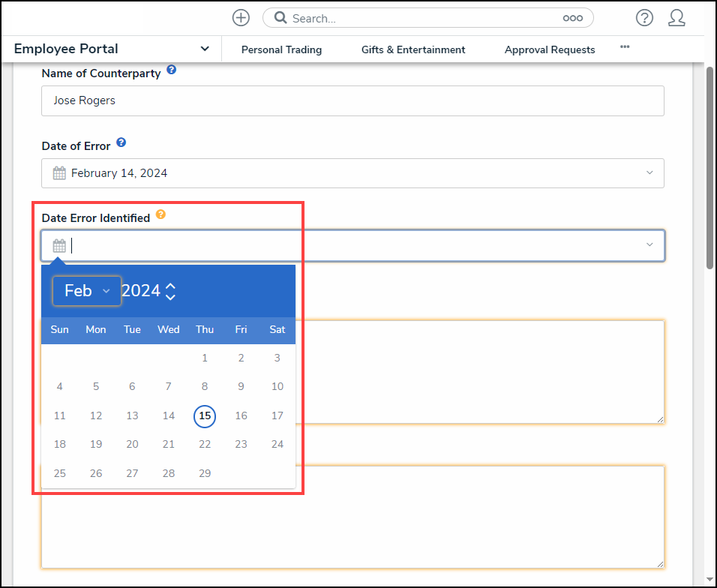The width and height of the screenshot is (717, 588).
Task: Click the Name of Counterparty input field
Action: pos(352,100)
